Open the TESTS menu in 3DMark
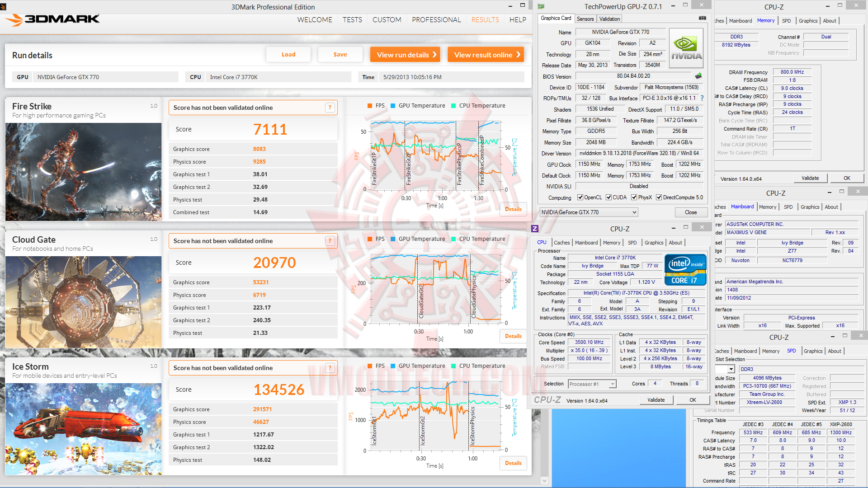The width and height of the screenshot is (868, 488). [352, 20]
